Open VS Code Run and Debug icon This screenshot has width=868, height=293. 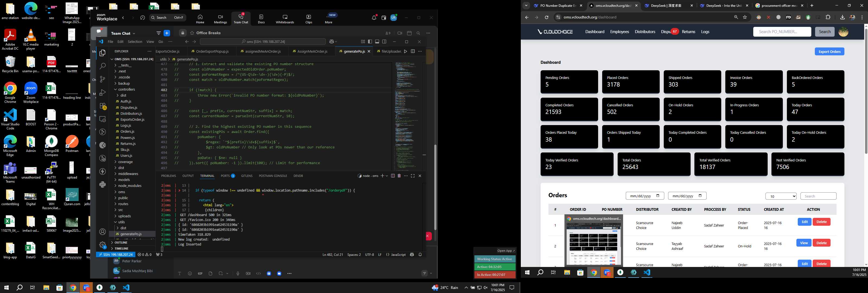click(x=103, y=93)
